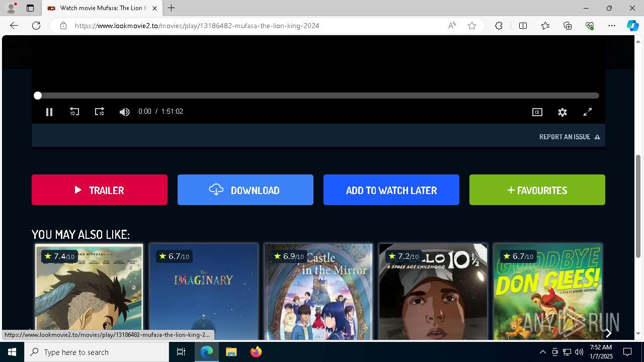The image size is (644, 362).
Task: Open the browser profile icon
Action: tap(11, 8)
